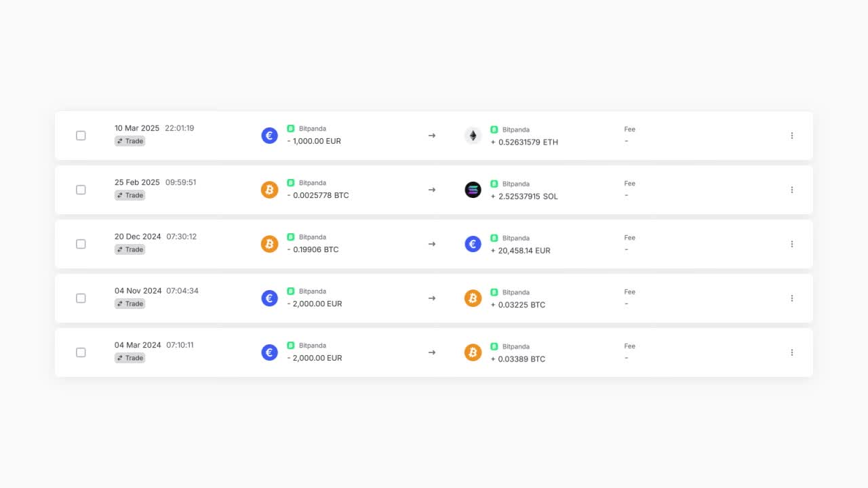Click the Trade tag under 04 Nov 2024
The height and width of the screenshot is (488, 868).
(x=130, y=304)
